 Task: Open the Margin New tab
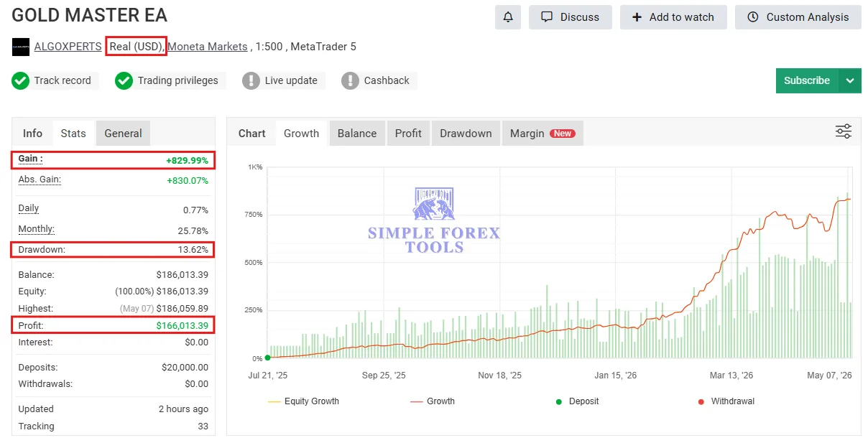tap(542, 134)
